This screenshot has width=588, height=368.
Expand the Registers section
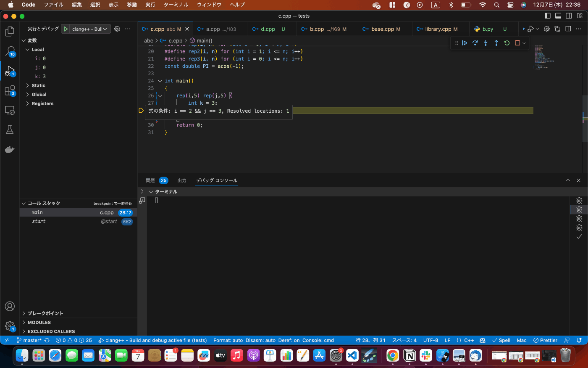pyautogui.click(x=42, y=103)
